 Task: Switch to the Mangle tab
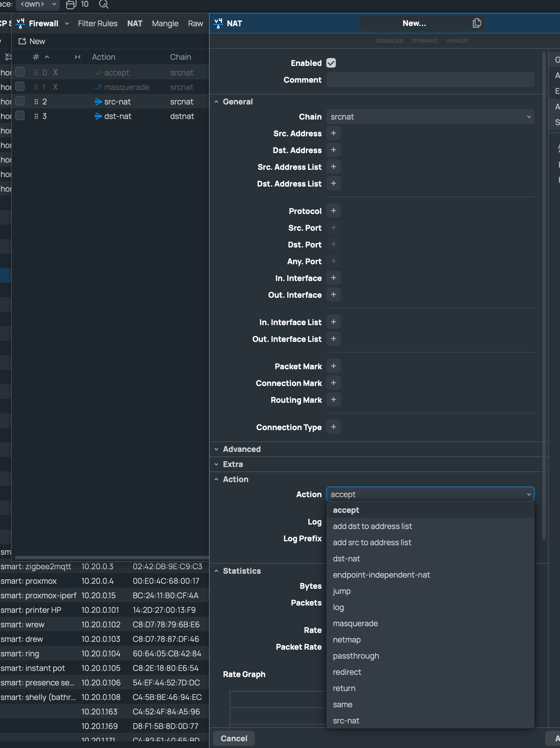(x=165, y=23)
